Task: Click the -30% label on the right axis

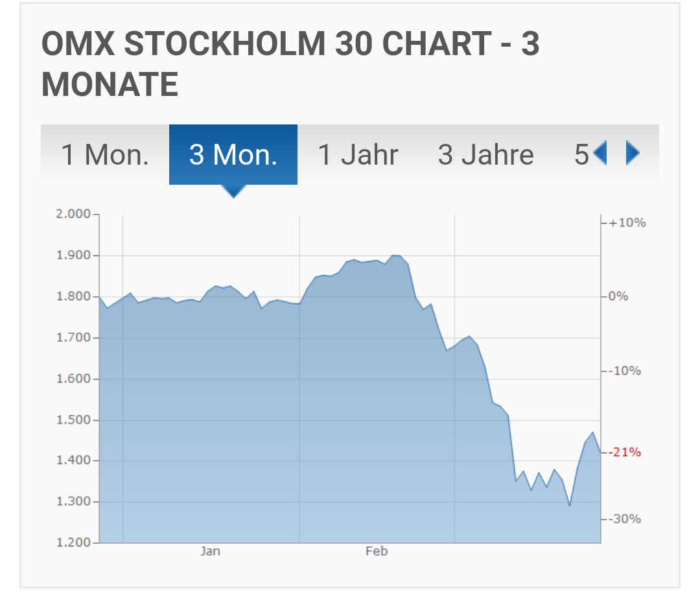Action: click(625, 519)
